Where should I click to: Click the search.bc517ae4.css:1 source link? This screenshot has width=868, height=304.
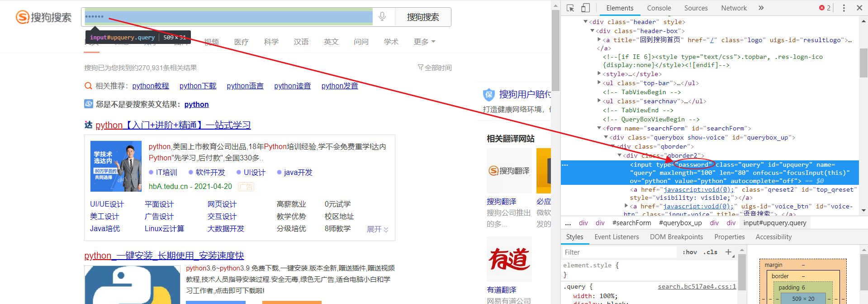click(x=697, y=286)
